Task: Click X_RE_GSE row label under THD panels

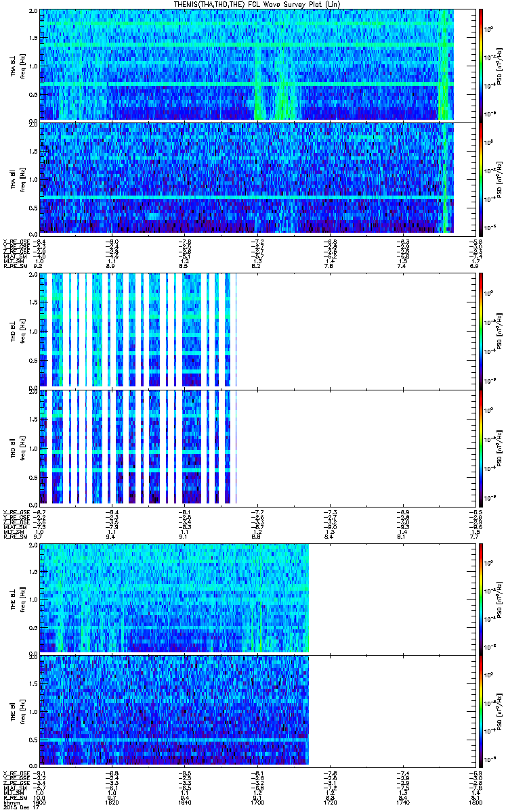Action: coord(16,512)
